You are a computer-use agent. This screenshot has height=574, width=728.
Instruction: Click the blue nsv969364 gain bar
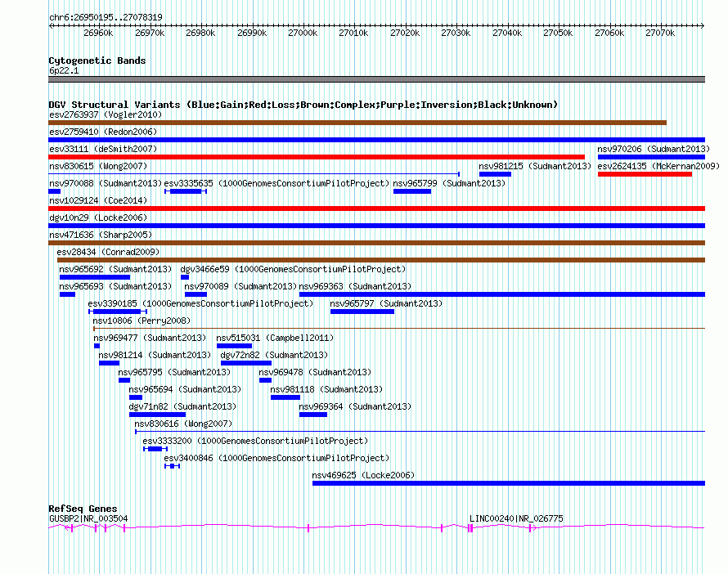[x=313, y=415]
